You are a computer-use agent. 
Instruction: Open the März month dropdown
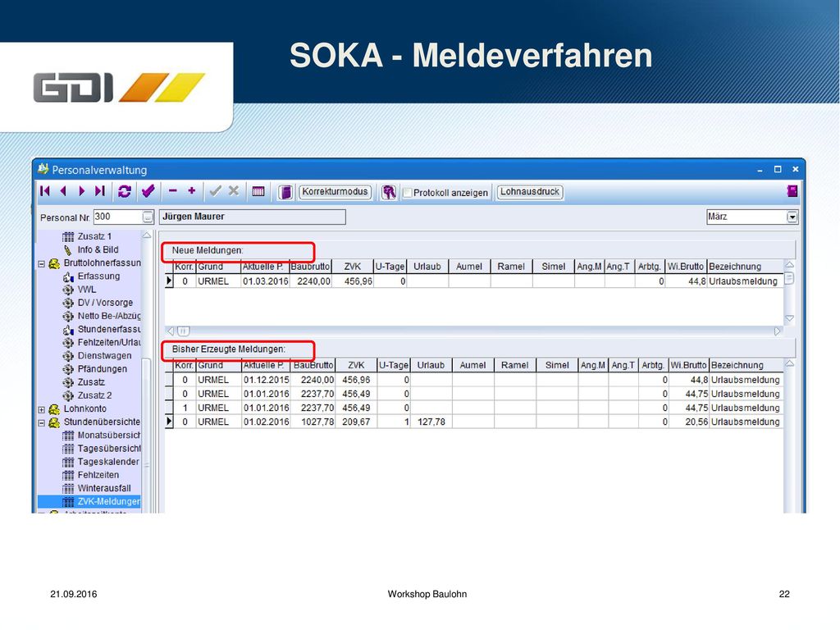792,217
